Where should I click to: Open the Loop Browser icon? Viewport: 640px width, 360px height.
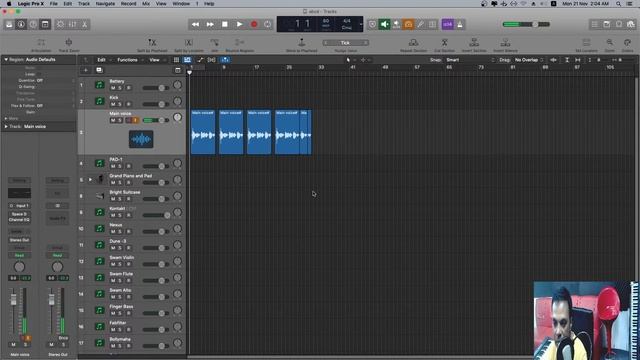click(619, 24)
